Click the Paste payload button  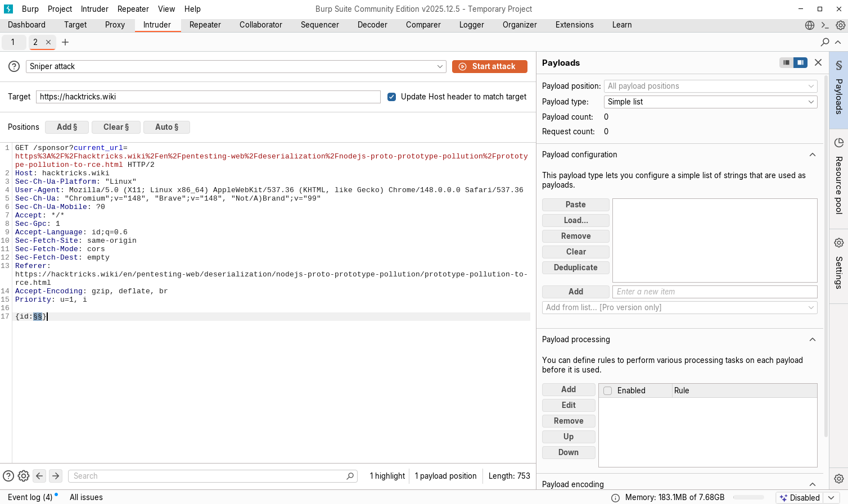click(576, 205)
